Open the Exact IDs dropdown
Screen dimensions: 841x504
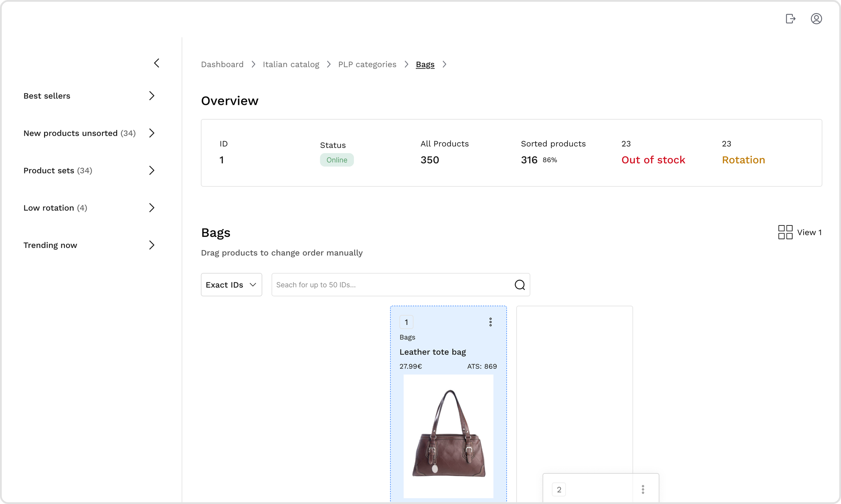(231, 285)
